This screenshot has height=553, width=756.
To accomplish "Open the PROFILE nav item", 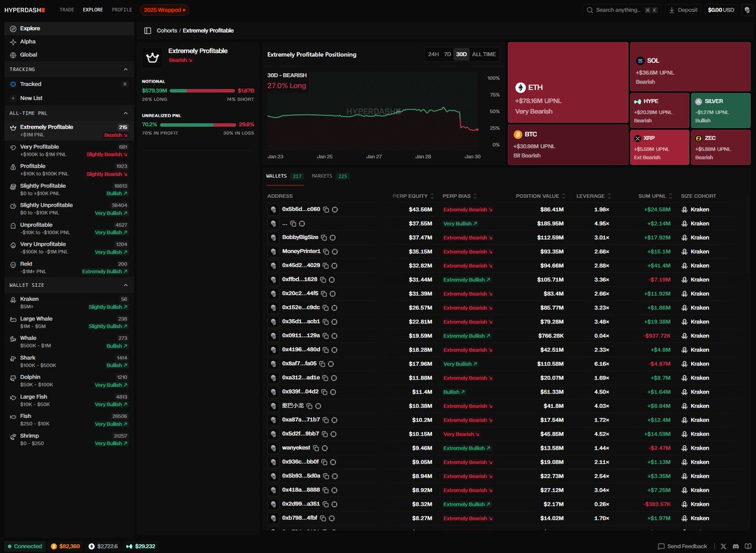I will pos(122,10).
